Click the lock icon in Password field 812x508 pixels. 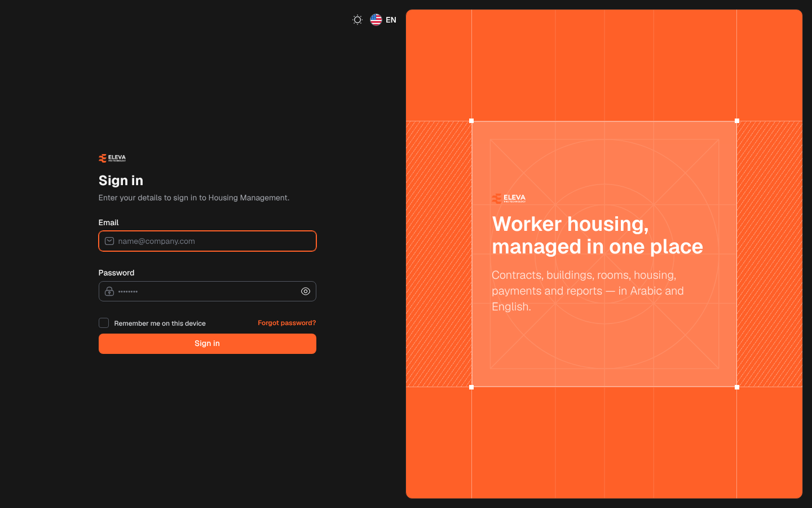tap(109, 291)
